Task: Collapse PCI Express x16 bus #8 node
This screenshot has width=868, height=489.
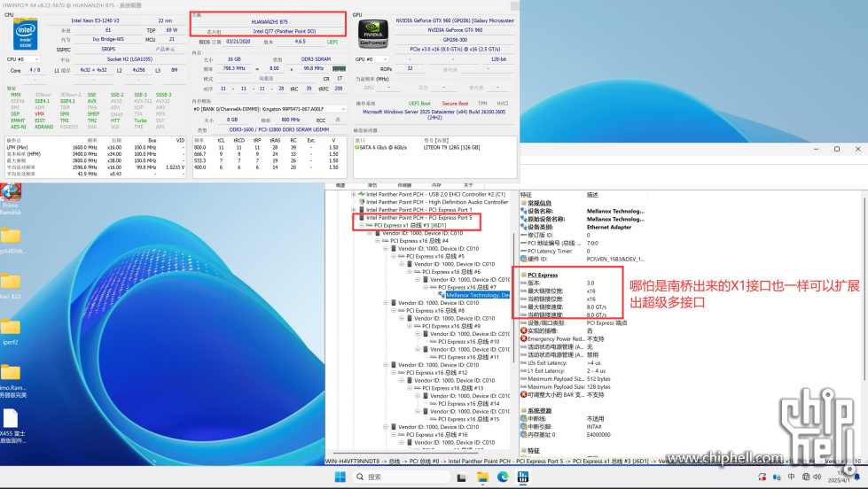Action: click(x=394, y=310)
